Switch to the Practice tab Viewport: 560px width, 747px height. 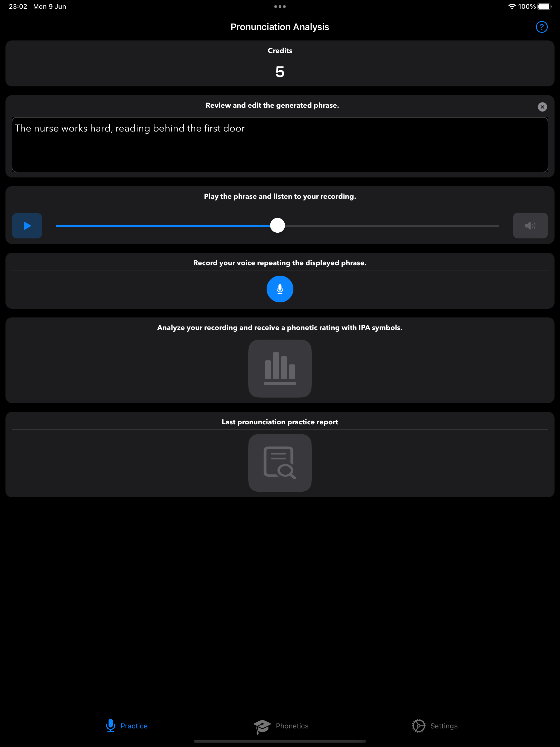[127, 726]
